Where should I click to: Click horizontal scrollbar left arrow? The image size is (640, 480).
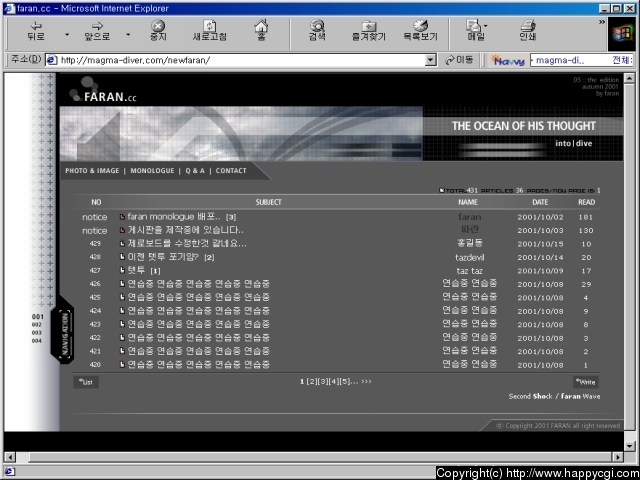9,457
